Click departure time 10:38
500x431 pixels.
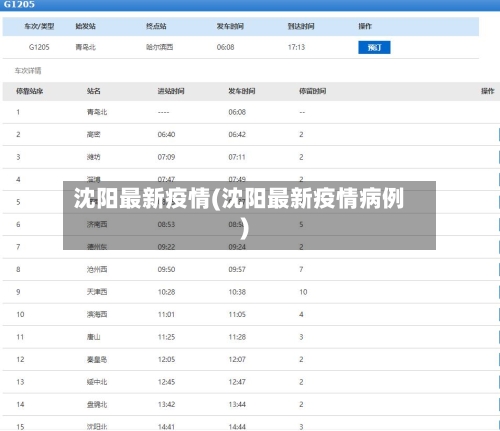click(237, 292)
